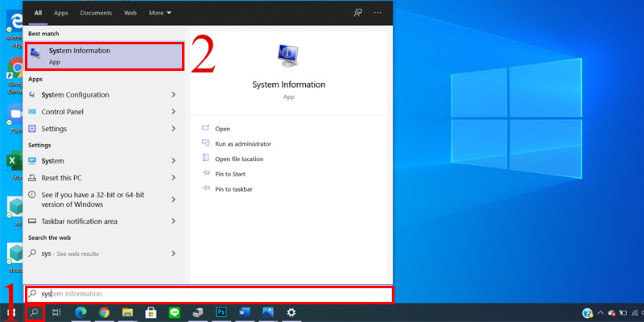This screenshot has width=644, height=322.
Task: Click the OneDrive error icon in system tray
Action: 612,313
